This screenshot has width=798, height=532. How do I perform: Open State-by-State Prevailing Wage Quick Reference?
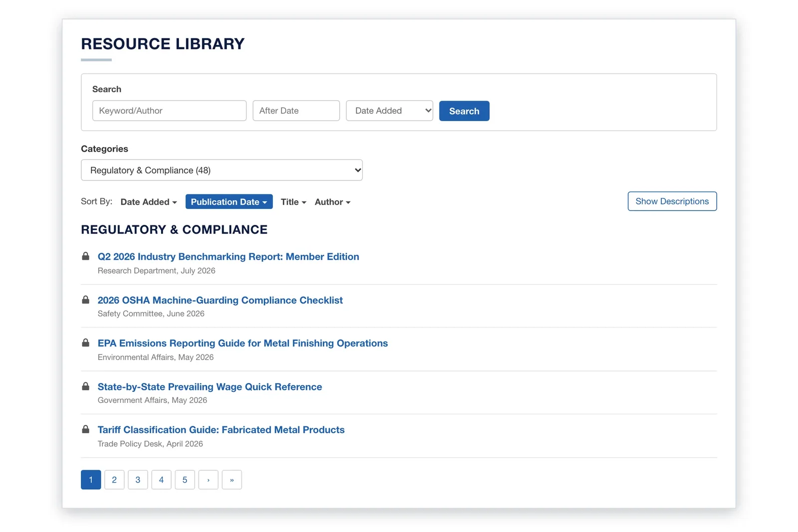tap(209, 387)
